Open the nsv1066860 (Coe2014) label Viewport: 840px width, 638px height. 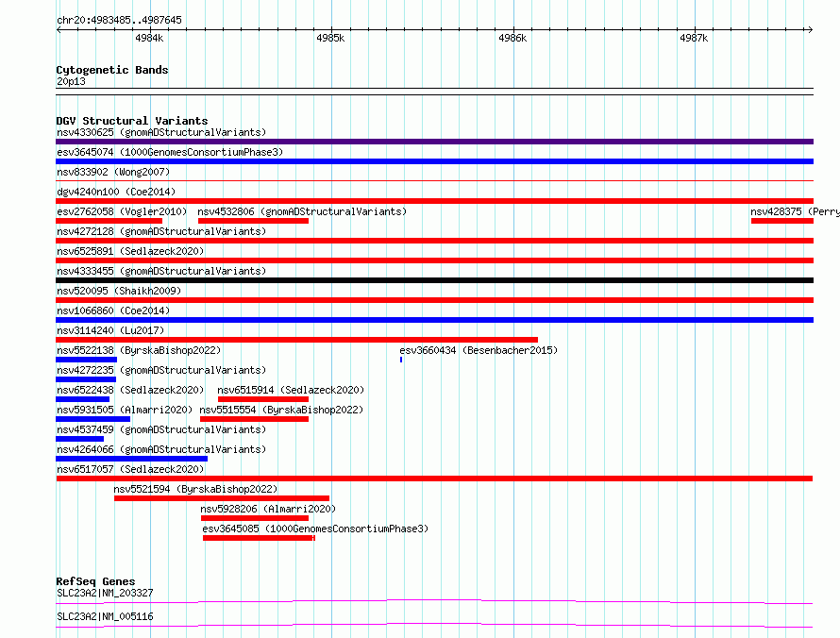pyautogui.click(x=113, y=311)
